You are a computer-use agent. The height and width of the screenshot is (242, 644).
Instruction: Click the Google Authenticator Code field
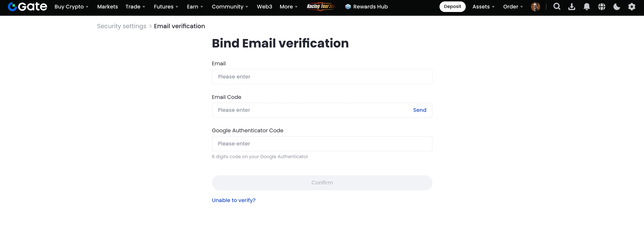[x=322, y=144]
